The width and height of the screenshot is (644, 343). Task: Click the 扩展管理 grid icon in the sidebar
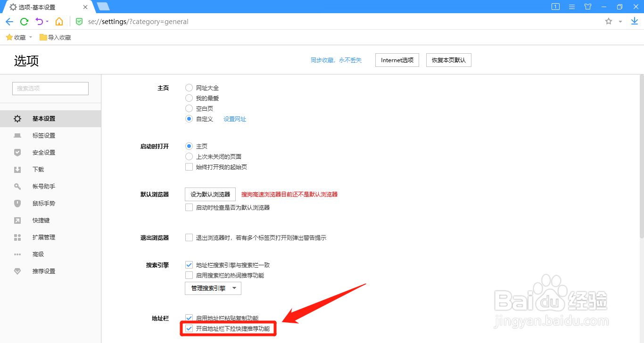(17, 237)
